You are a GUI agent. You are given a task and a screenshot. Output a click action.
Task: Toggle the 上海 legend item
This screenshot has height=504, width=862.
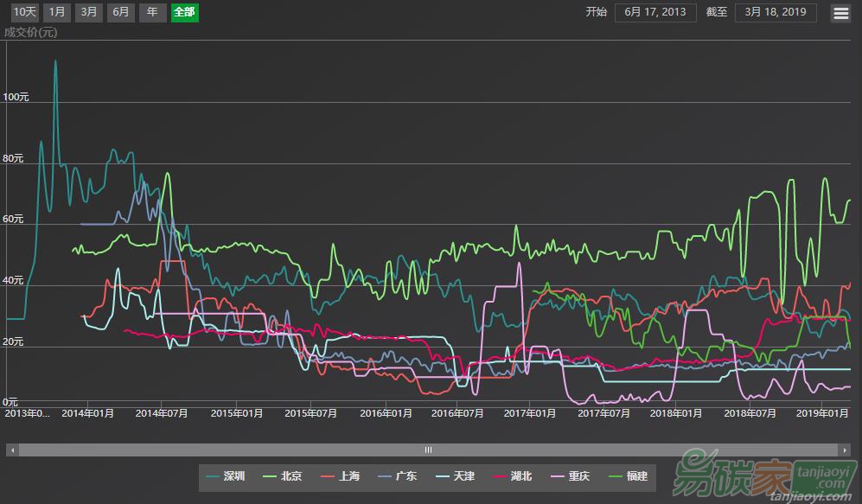coord(342,475)
